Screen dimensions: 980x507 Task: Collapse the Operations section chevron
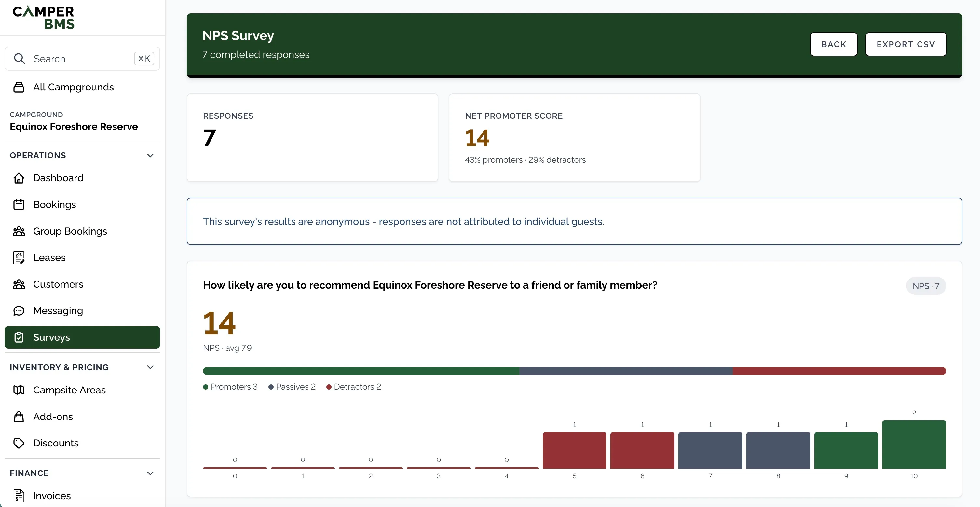(150, 155)
